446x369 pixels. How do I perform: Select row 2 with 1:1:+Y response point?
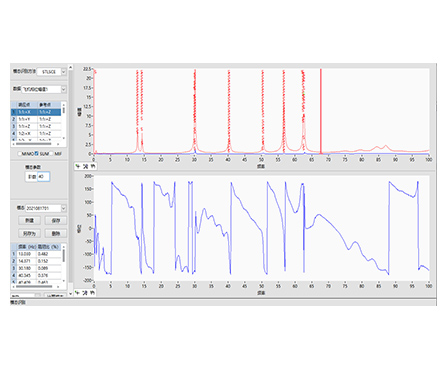pos(36,119)
